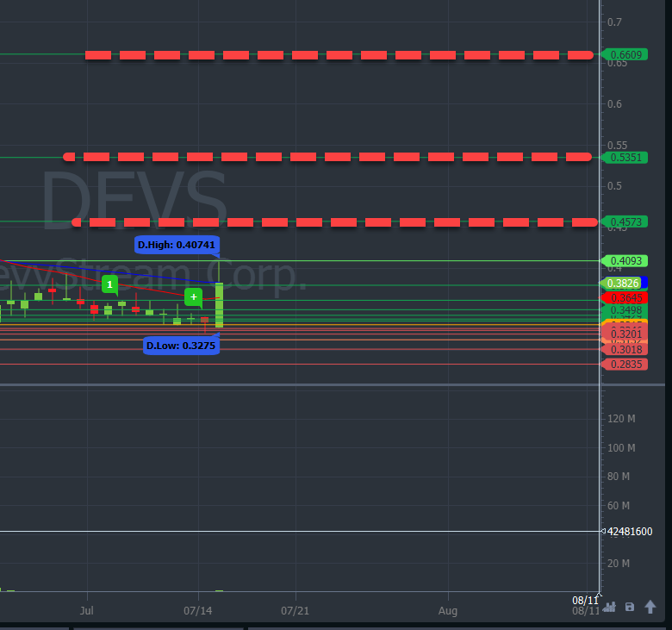Viewport: 672px width, 630px height.
Task: Click the Jul date axis label
Action: click(86, 611)
